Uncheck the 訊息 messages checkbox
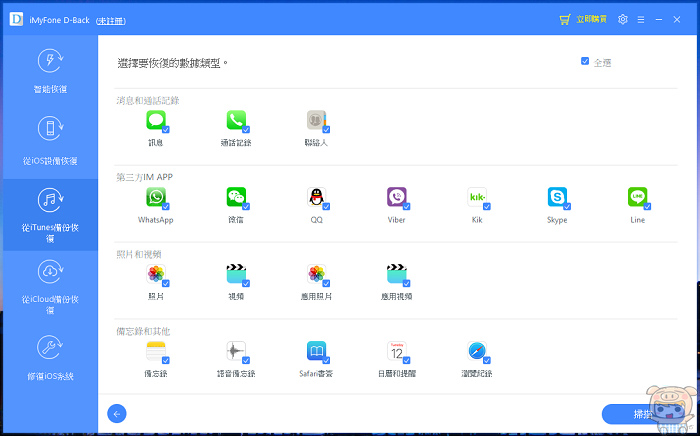The height and width of the screenshot is (436, 700). pos(165,130)
